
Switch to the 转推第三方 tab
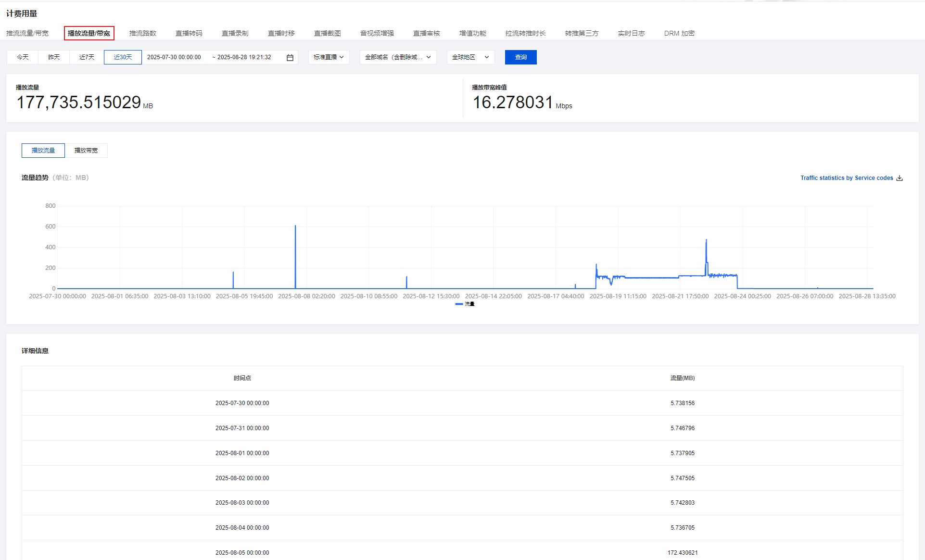(582, 33)
